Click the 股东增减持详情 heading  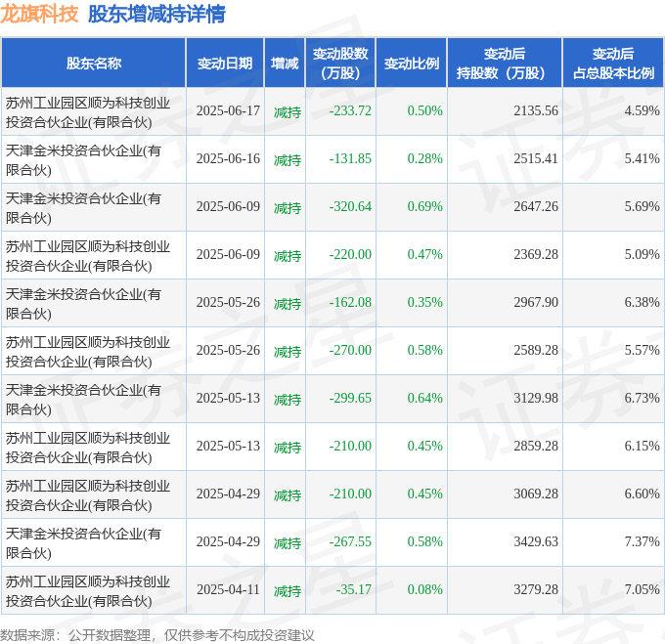coord(156,14)
